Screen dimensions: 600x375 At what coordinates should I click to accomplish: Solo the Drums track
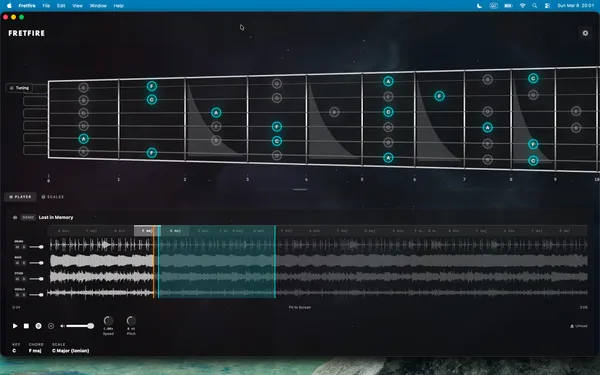24,247
